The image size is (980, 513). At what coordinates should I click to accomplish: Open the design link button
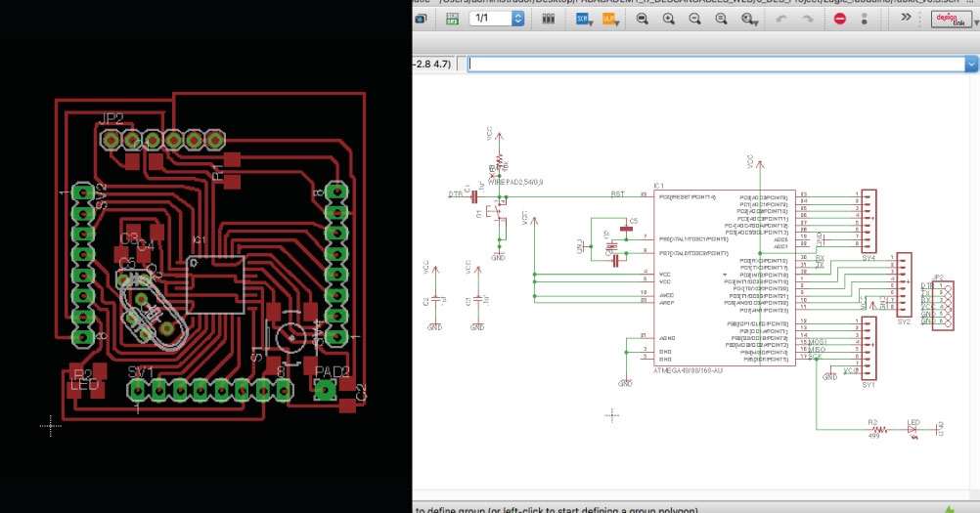(952, 20)
